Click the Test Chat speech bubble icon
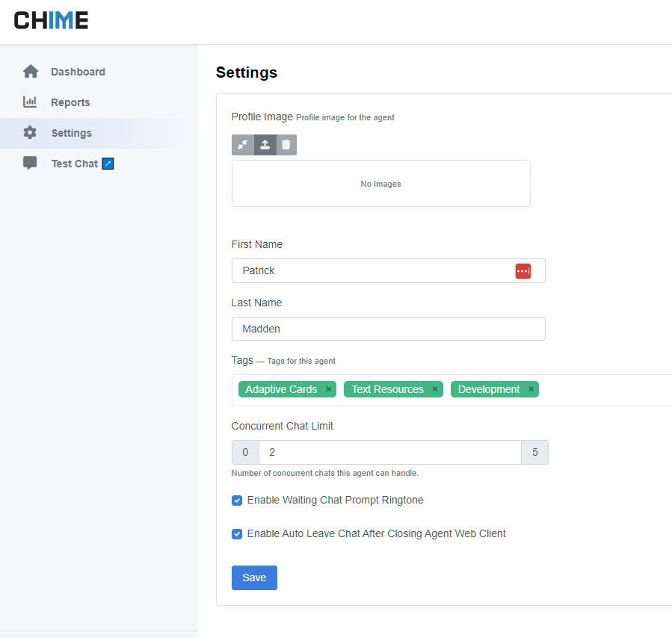 click(30, 164)
